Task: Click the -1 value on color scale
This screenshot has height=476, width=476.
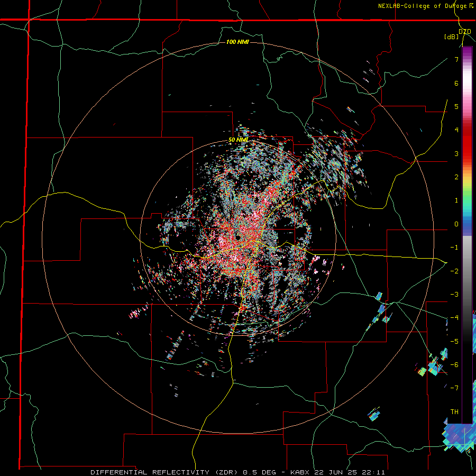Action: (x=454, y=248)
